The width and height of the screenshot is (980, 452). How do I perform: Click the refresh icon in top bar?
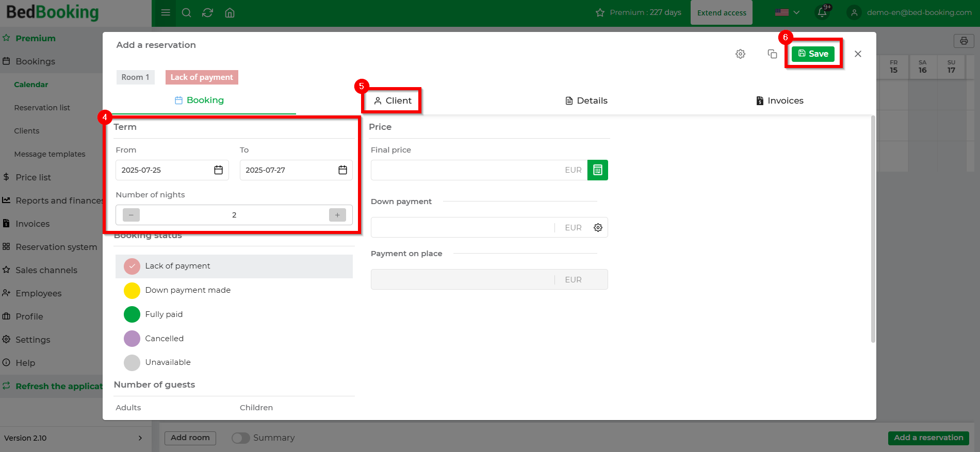[x=208, y=13]
